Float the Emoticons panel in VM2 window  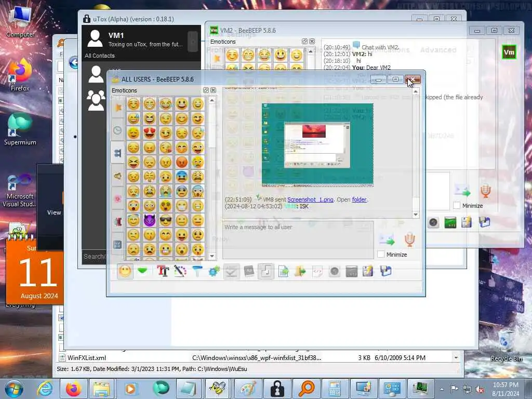(304, 42)
